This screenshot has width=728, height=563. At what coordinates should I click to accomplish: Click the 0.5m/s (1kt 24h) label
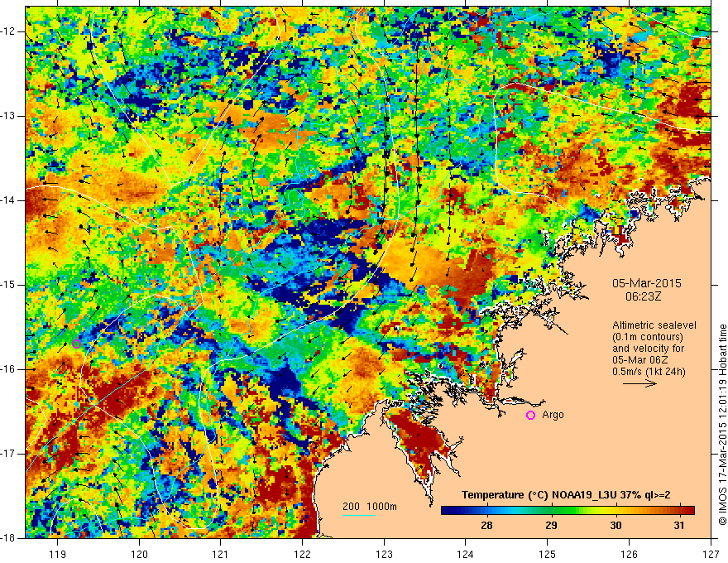click(x=649, y=372)
